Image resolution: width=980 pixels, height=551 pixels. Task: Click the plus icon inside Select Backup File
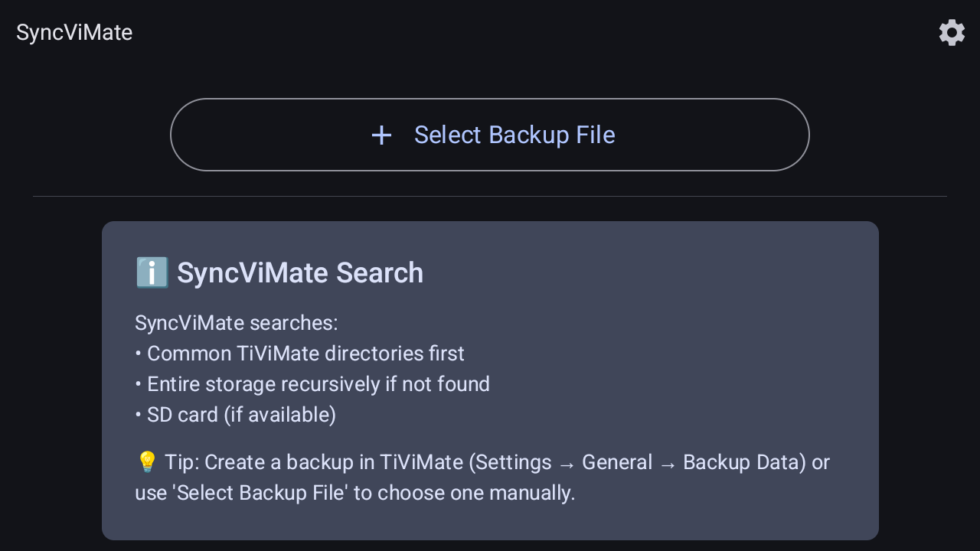[x=381, y=135]
